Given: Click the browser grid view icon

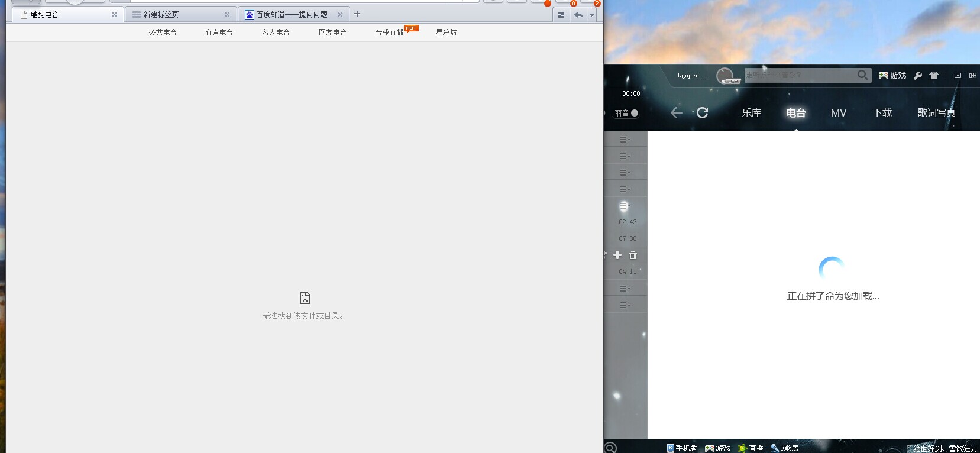Looking at the screenshot, I should coord(561,15).
